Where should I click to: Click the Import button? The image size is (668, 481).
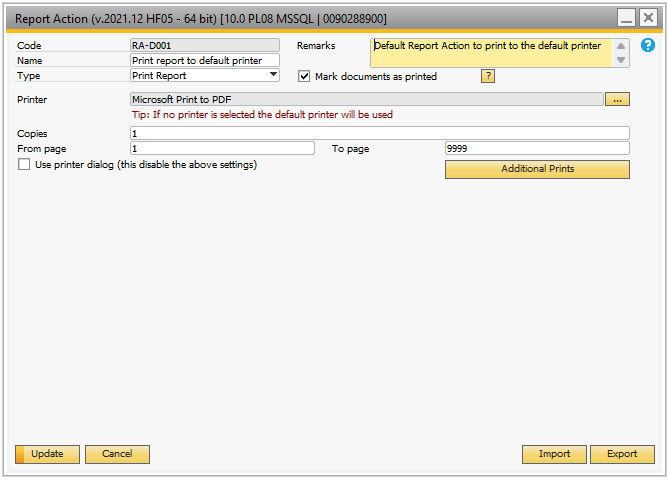point(554,454)
